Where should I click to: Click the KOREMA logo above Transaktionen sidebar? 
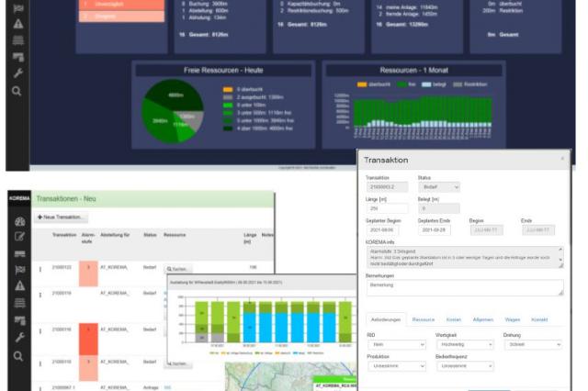(18, 197)
